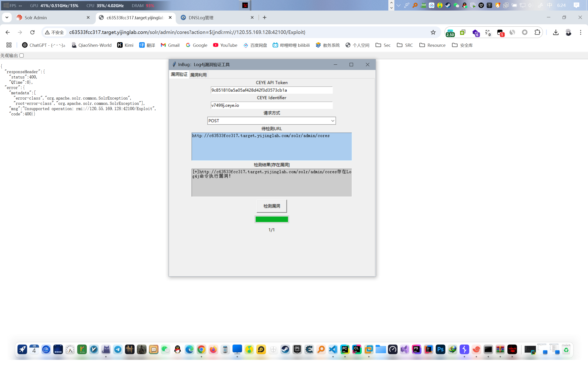This screenshot has width=588, height=367.
Task: Switch to the 漏洞利用 tab
Action: pos(198,75)
